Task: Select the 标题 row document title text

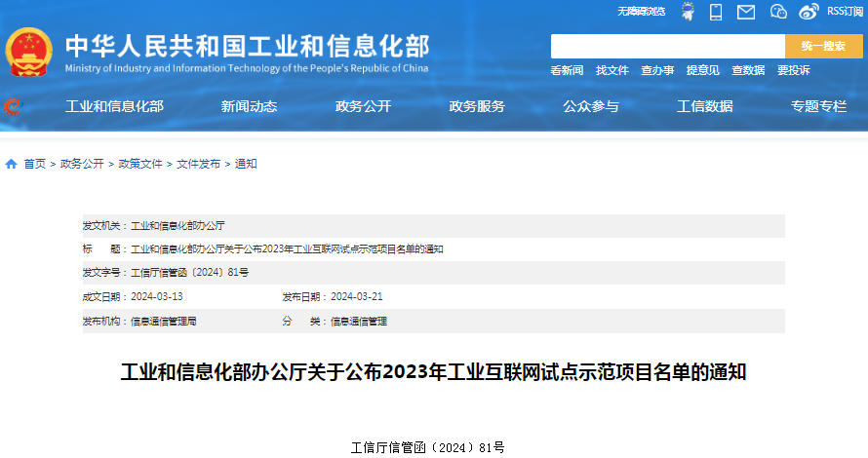Action: tap(287, 249)
